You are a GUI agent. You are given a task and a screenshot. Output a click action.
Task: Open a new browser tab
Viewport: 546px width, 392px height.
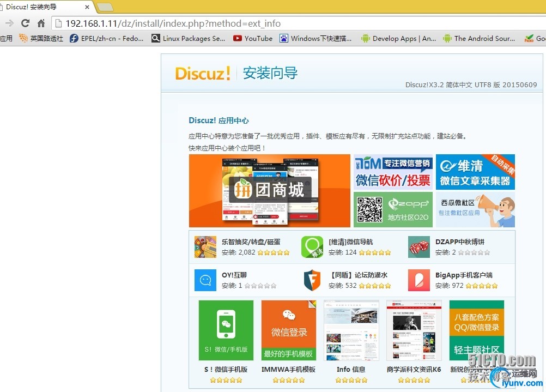[x=105, y=7]
